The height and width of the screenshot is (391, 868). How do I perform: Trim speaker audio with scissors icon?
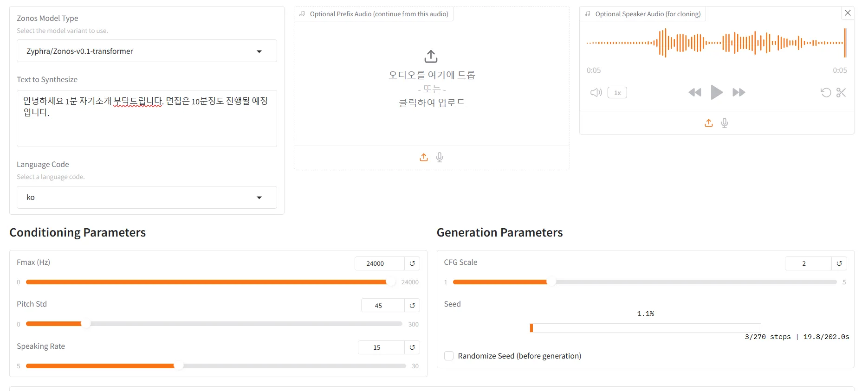[x=841, y=92]
